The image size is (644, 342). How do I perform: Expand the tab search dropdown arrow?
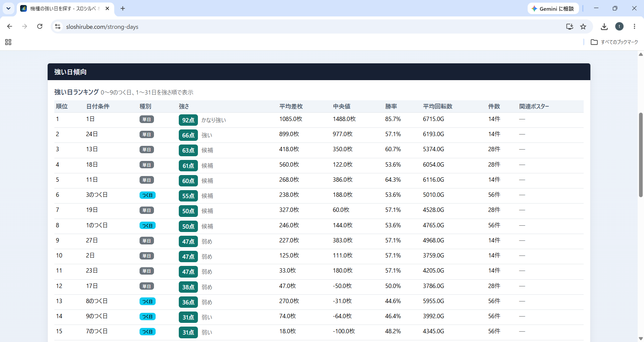pyautogui.click(x=8, y=8)
